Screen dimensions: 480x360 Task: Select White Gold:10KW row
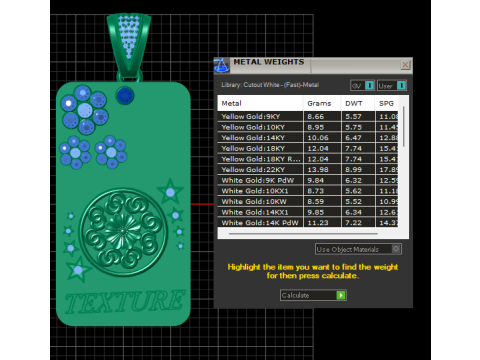[x=308, y=201]
